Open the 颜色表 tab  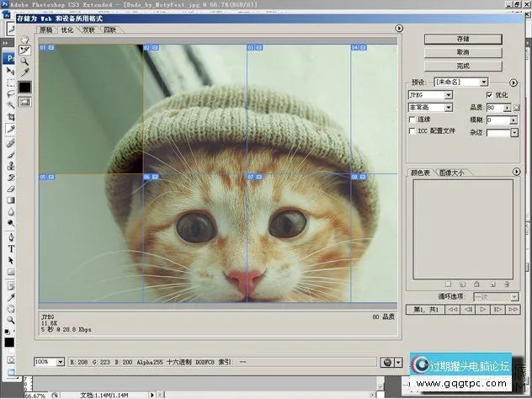click(420, 173)
